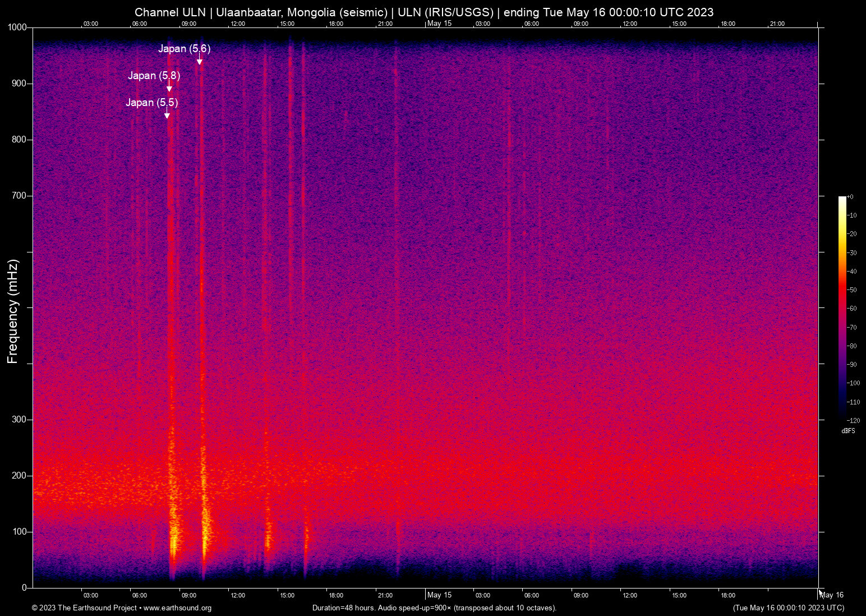Select the Japan (5.8) earthquake annotation label
Screen dimensions: 866x616
tap(154, 76)
